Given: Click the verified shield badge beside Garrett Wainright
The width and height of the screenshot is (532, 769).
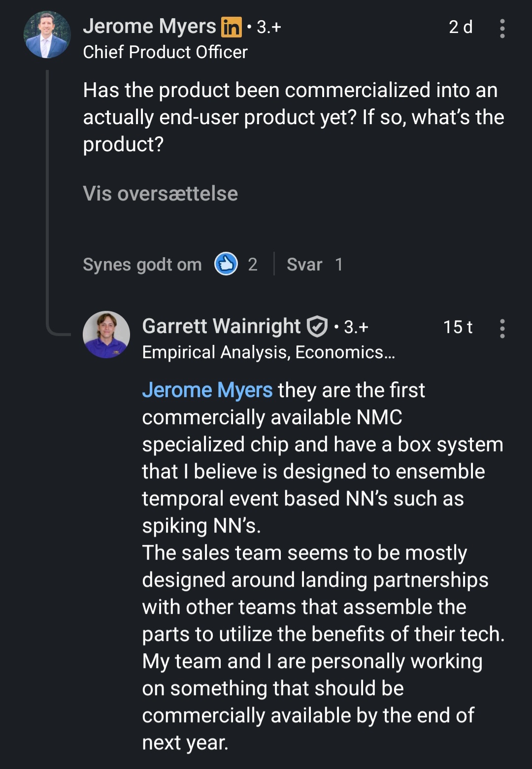Looking at the screenshot, I should click(317, 327).
